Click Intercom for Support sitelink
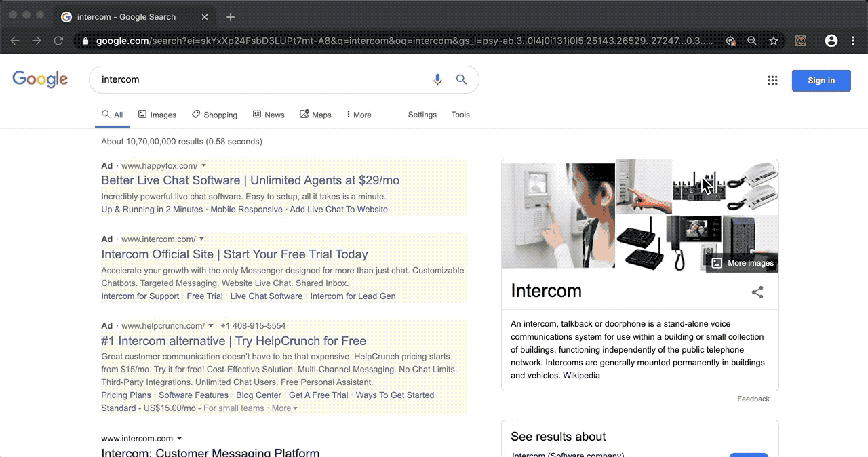Screen dimensions: 868x457 [140, 296]
